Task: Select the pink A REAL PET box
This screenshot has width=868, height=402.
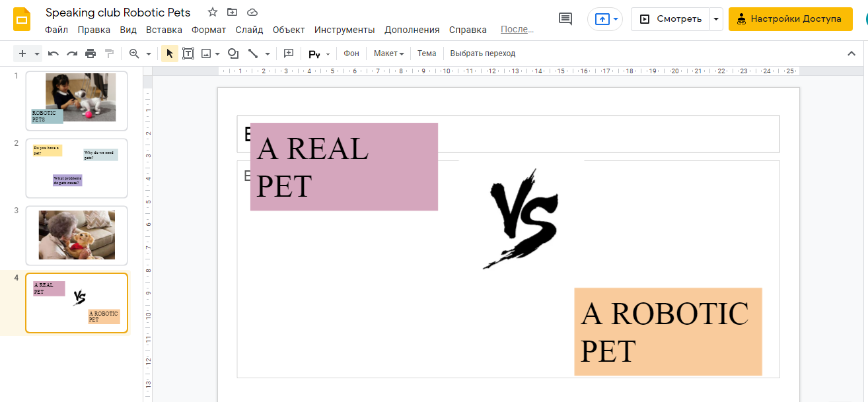Action: 344,166
